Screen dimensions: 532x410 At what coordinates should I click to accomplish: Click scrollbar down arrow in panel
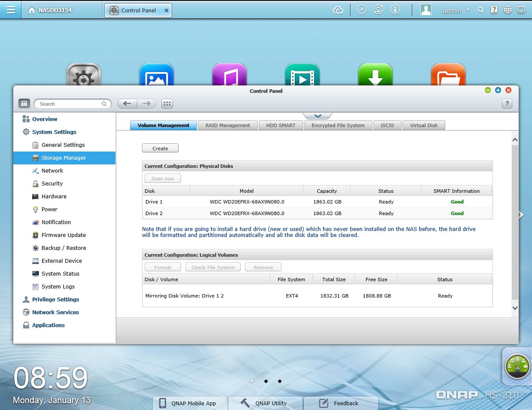coord(515,308)
